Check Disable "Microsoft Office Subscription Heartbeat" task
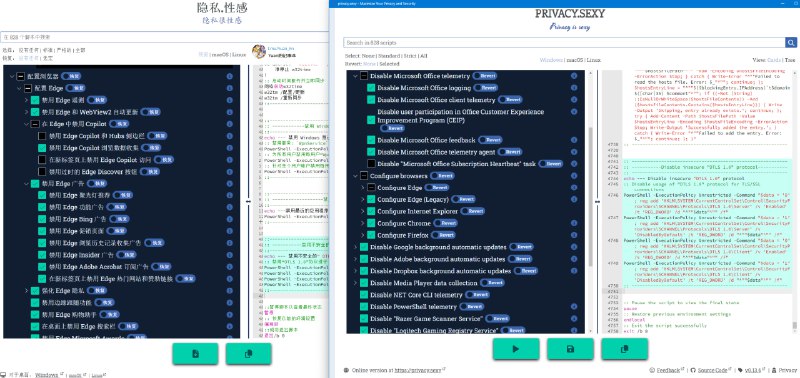The height and width of the screenshot is (378, 800). coord(371,164)
